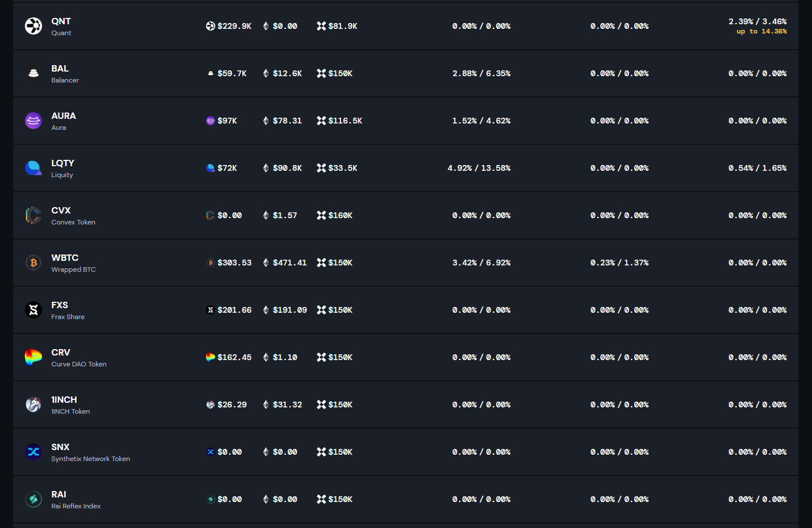Viewport: 812px width, 528px height.
Task: Click the 1.52% / 4.62% rate
Action: [481, 121]
